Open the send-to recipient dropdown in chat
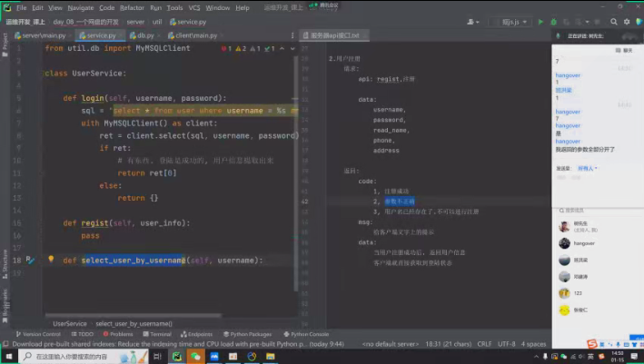Screen dimensions: 644x364 (x=587, y=168)
